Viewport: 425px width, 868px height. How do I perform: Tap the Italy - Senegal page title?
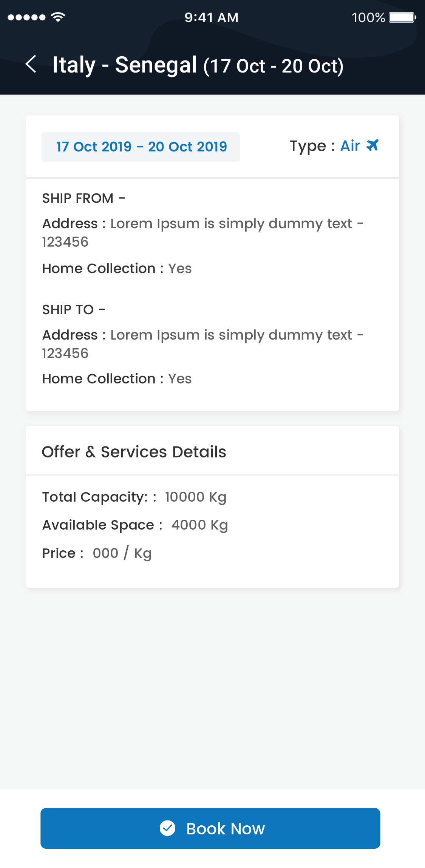198,65
